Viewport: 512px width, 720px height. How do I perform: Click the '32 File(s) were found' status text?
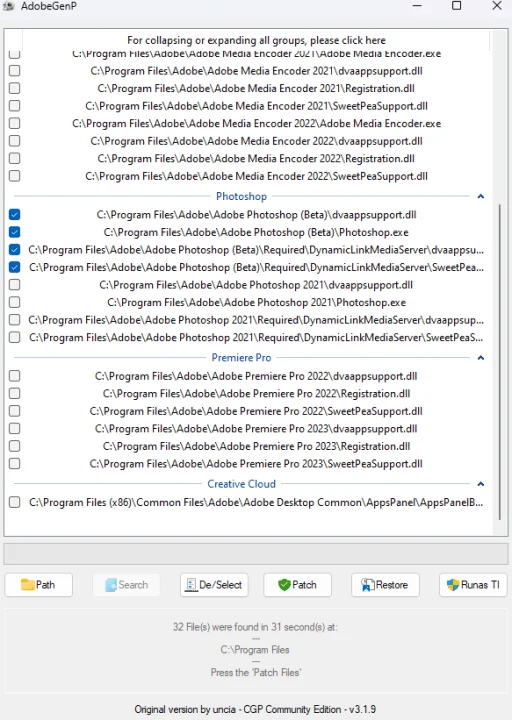coord(255,627)
